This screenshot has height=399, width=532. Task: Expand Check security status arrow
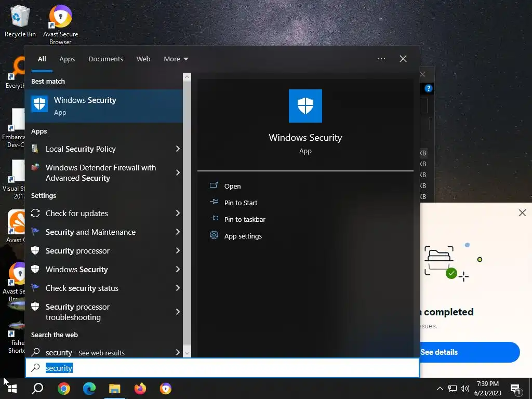[x=178, y=288]
